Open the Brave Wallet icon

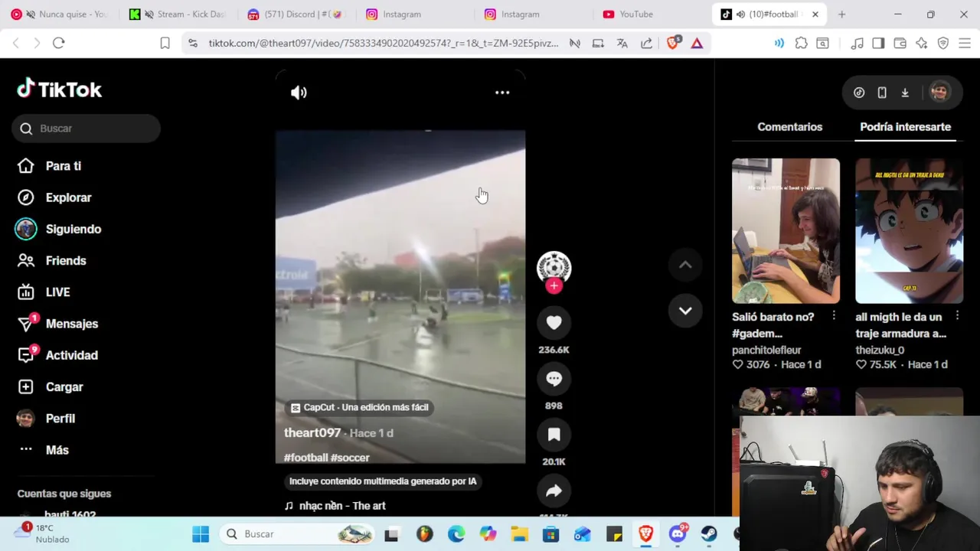[x=900, y=44]
